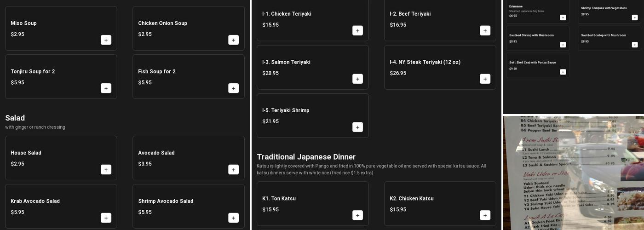Select the Shrimp Tempura with Vegetables card

pos(603,10)
